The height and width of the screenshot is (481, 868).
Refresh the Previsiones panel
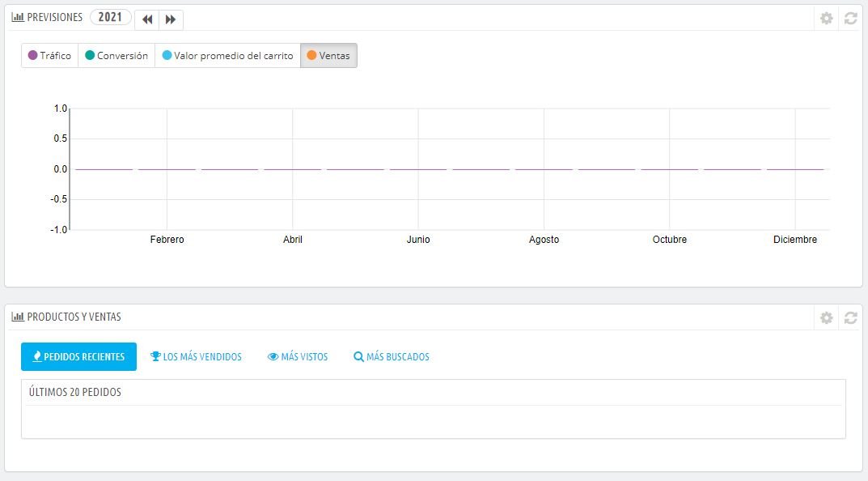(851, 19)
